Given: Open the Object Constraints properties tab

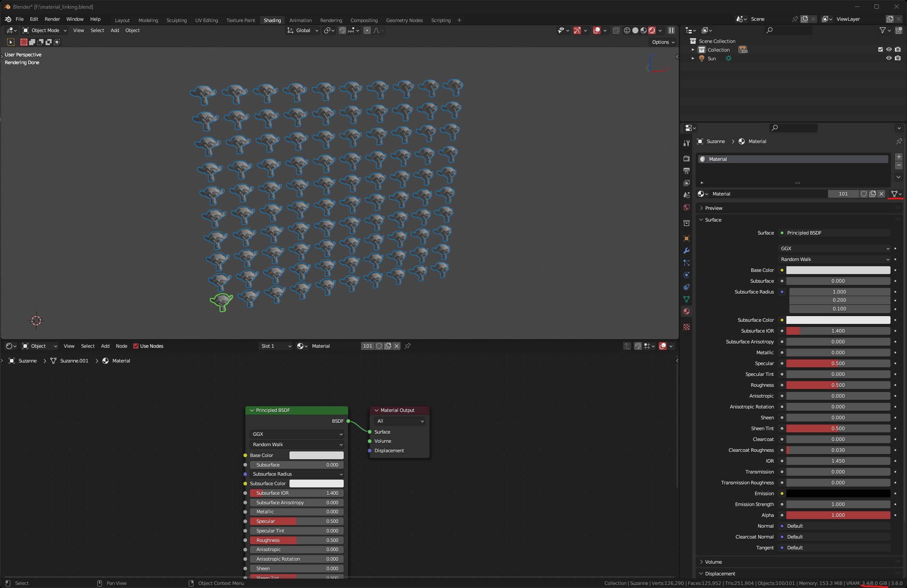Looking at the screenshot, I should [x=687, y=287].
